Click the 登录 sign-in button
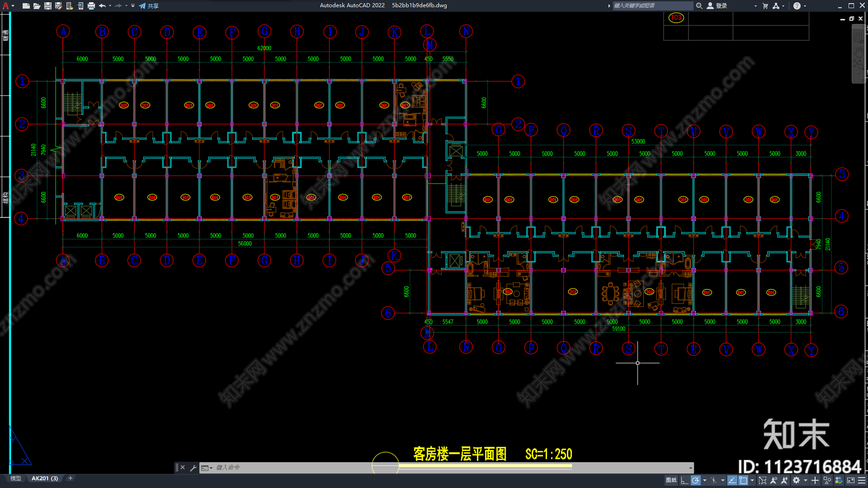This screenshot has width=868, height=488. tap(717, 5)
